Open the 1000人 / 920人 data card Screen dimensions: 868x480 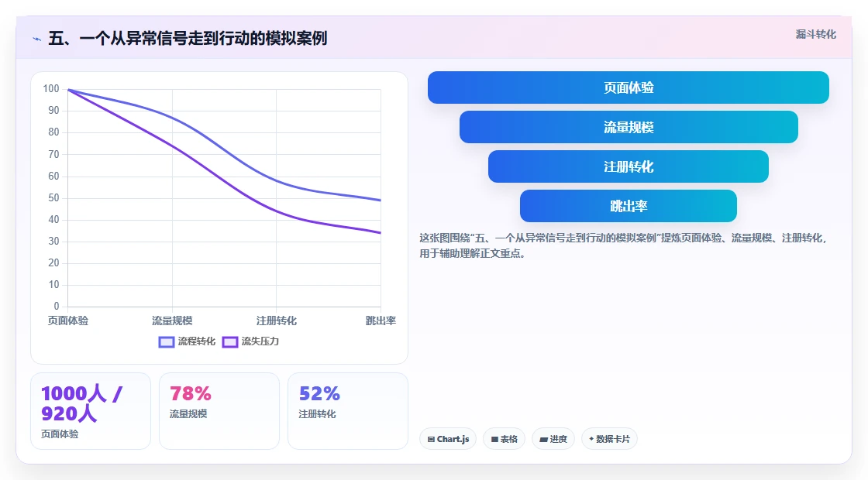[91, 411]
